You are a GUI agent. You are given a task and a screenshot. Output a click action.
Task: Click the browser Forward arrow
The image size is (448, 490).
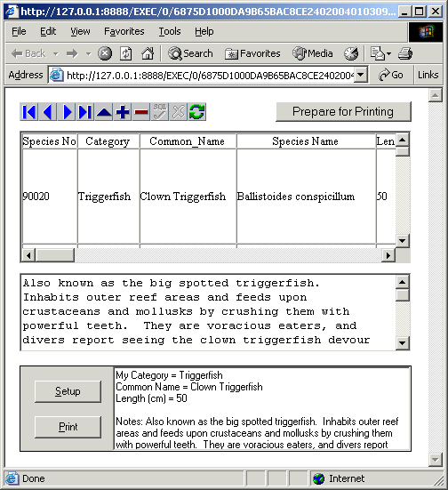point(72,53)
